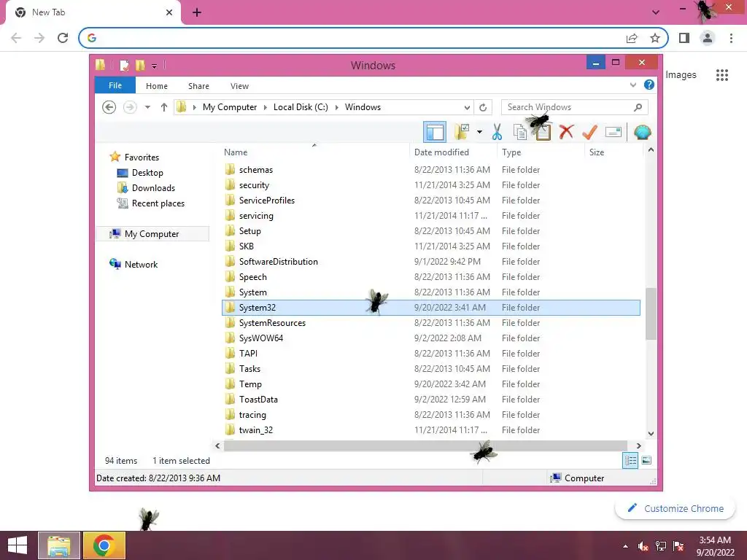Select the SysWOW64 folder
The height and width of the screenshot is (560, 747).
pyautogui.click(x=260, y=338)
